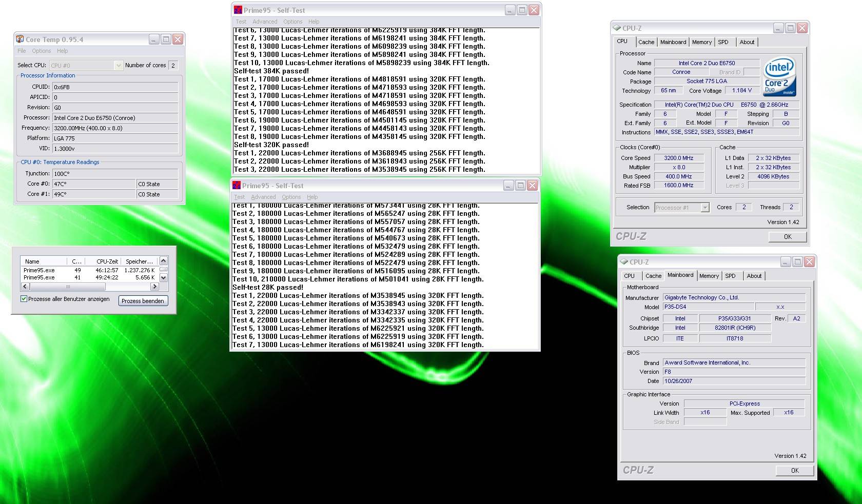Click the Core Voltage value 1.184 V

click(x=742, y=90)
